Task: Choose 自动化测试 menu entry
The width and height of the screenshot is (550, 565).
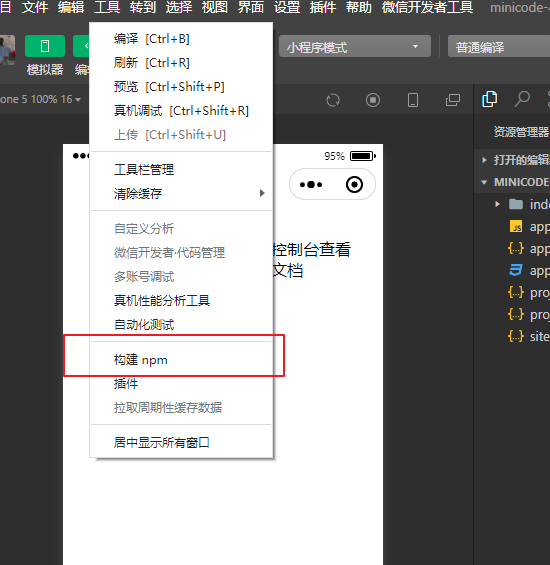Action: pos(181,324)
